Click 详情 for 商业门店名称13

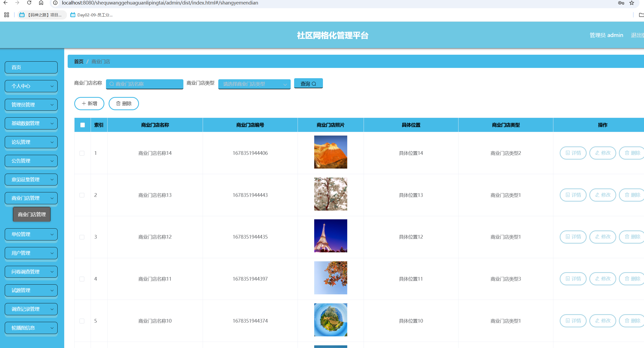click(573, 195)
